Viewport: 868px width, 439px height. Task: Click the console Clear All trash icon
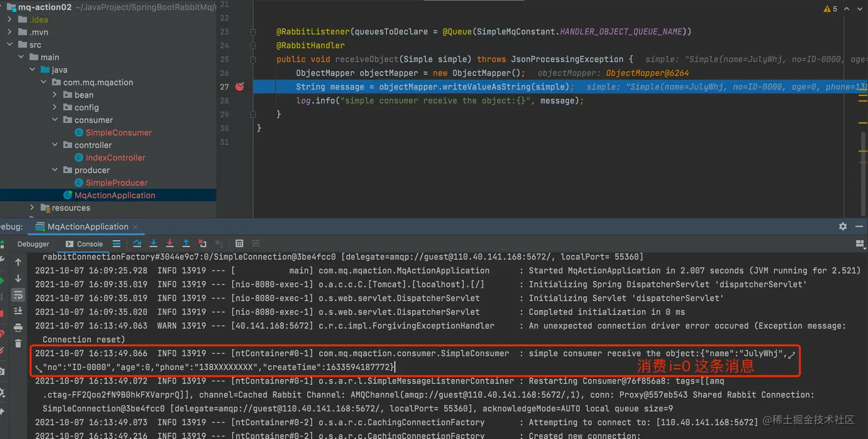[18, 344]
